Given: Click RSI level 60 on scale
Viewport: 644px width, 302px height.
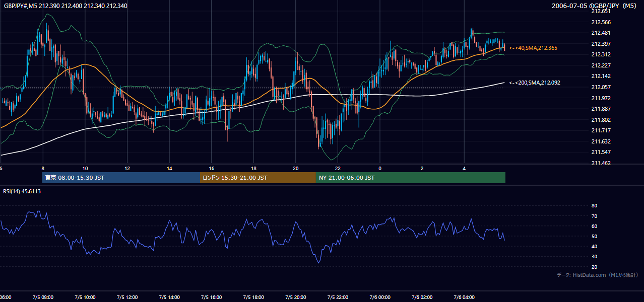Looking at the screenshot, I should [594, 226].
